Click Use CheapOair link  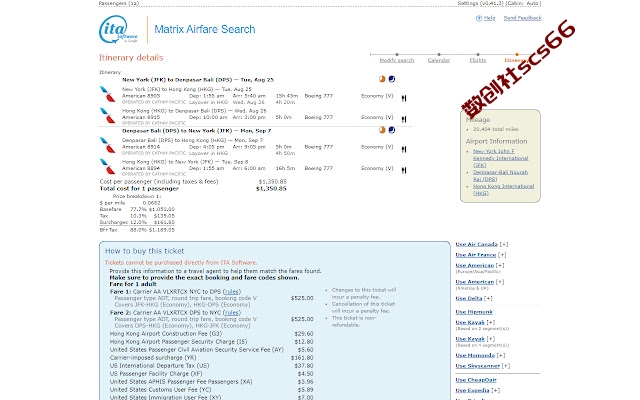click(x=476, y=380)
